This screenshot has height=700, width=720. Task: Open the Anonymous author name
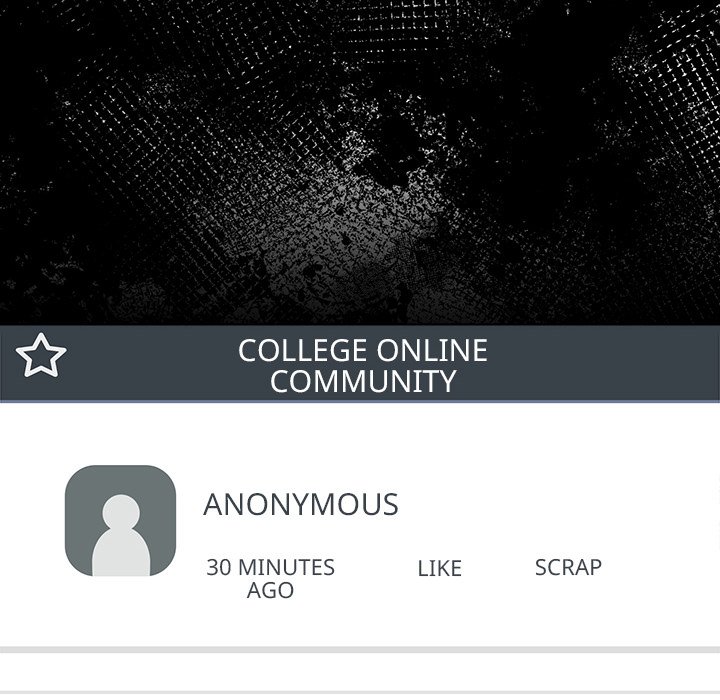pos(301,504)
